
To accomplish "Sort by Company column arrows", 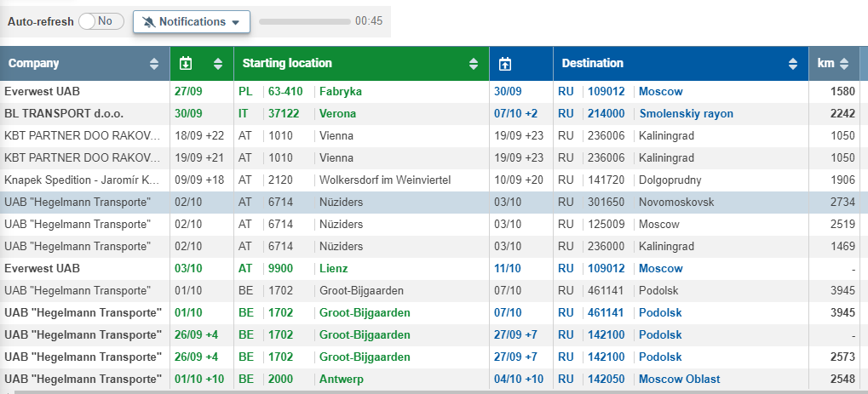I will (154, 64).
